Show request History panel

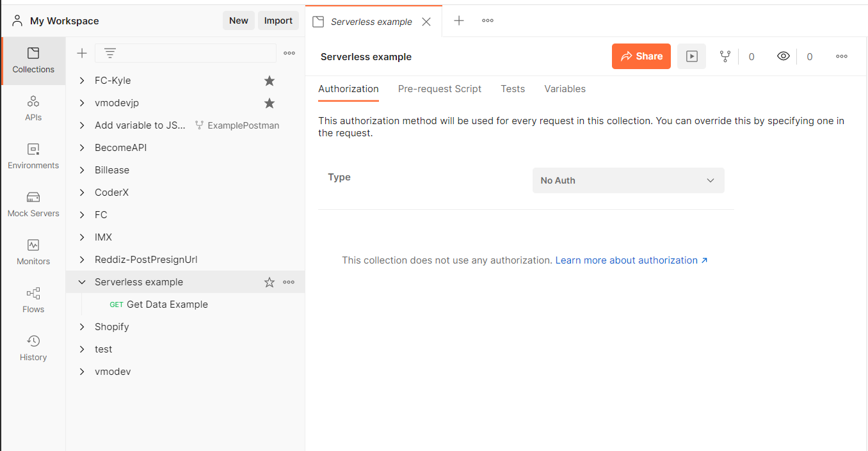pos(33,348)
